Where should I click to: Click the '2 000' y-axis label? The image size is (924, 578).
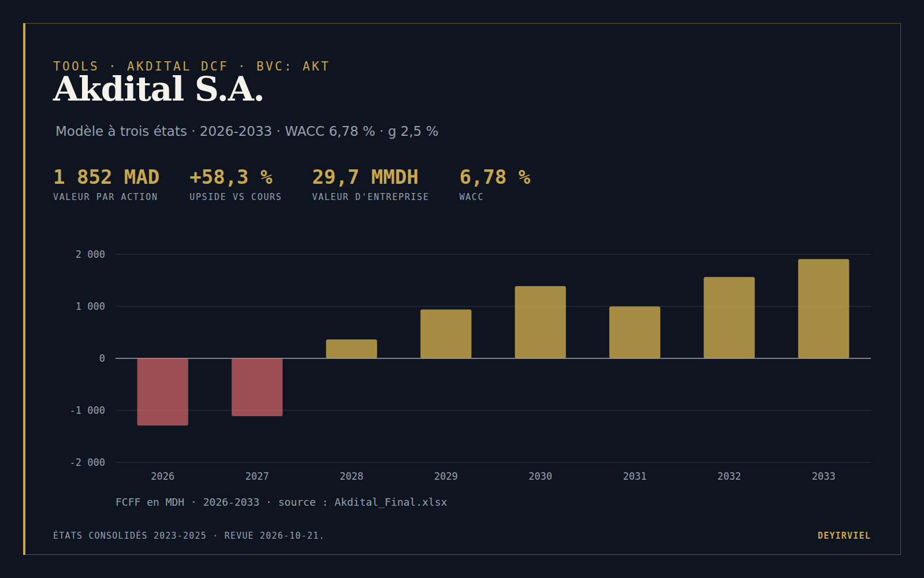coord(90,254)
